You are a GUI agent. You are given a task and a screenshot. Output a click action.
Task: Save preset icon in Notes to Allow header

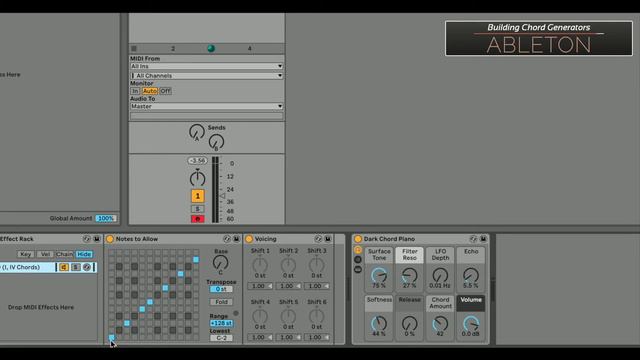pos(236,239)
